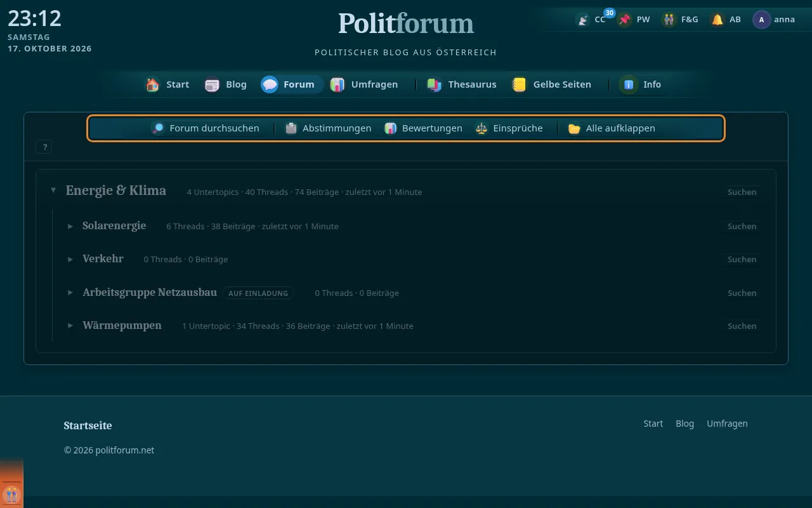Click the Blog newspaper icon
Screen dimensions: 812x508
pyautogui.click(x=212, y=84)
